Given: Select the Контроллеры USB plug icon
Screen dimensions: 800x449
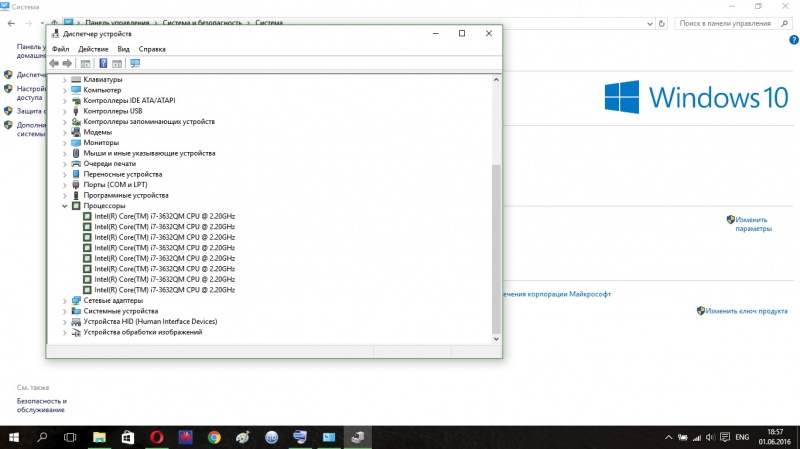Looking at the screenshot, I should [x=76, y=111].
